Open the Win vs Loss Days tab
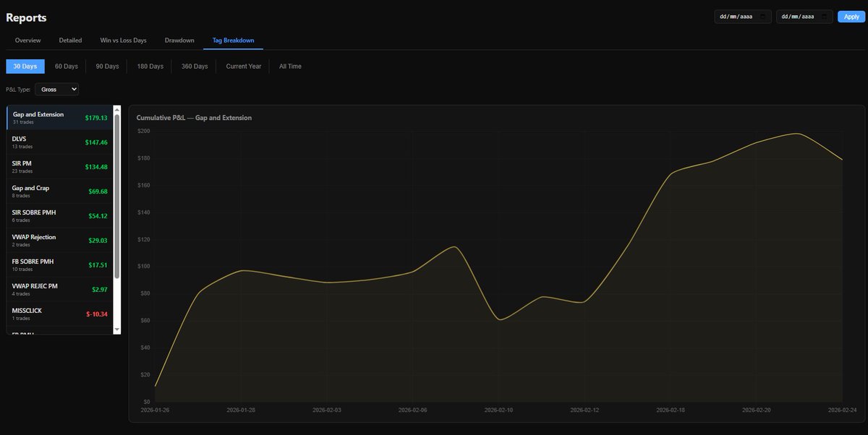Viewport: 868px width, 435px height. (123, 40)
